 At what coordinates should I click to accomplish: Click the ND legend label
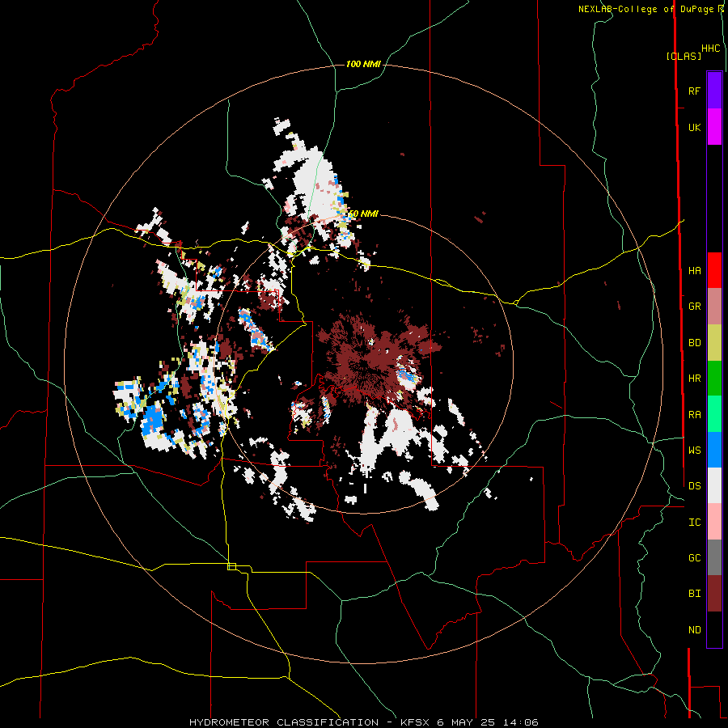694,629
